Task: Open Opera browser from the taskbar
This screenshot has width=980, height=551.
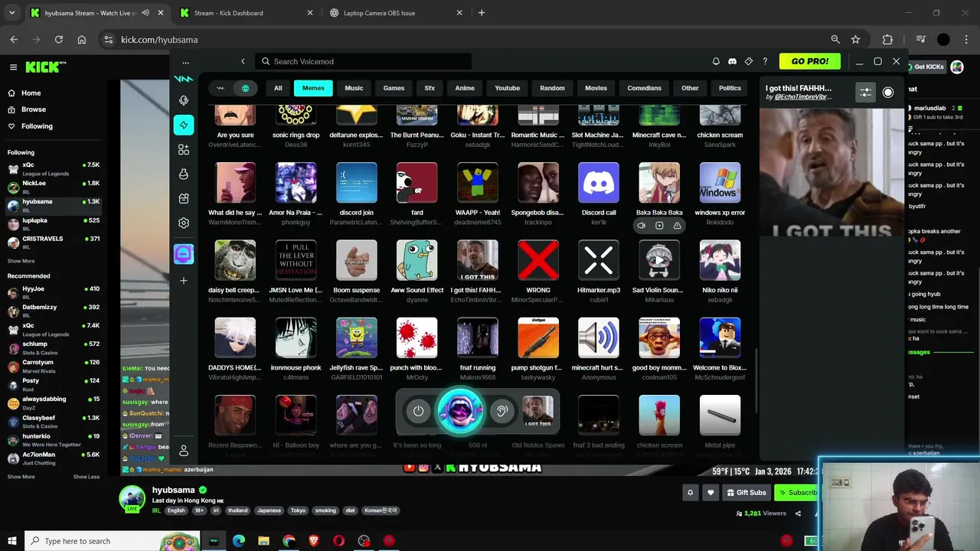Action: (x=339, y=541)
